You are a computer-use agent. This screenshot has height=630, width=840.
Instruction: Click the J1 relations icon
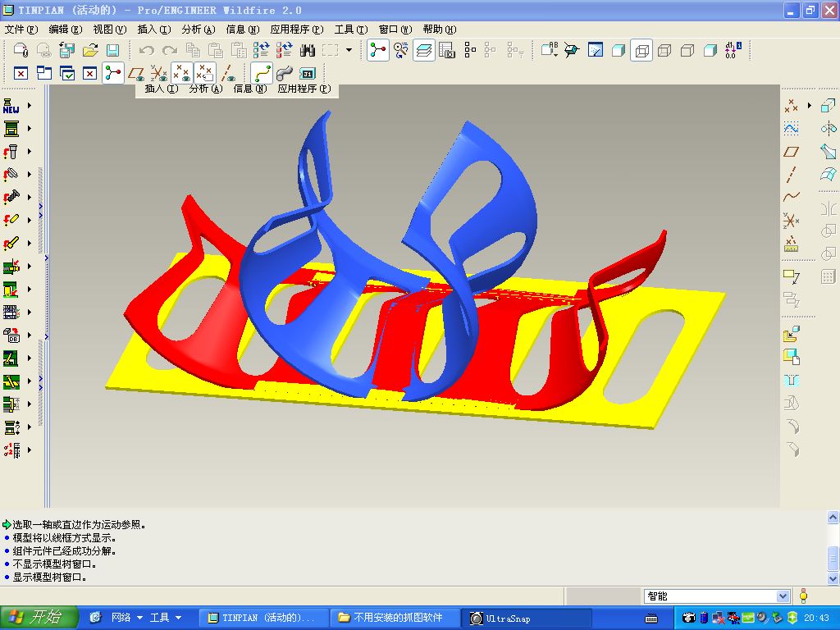coord(308,73)
